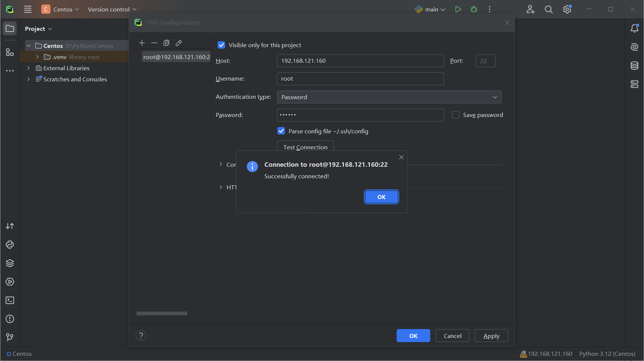Confirm success message with OK
This screenshot has width=644, height=361.
[381, 197]
